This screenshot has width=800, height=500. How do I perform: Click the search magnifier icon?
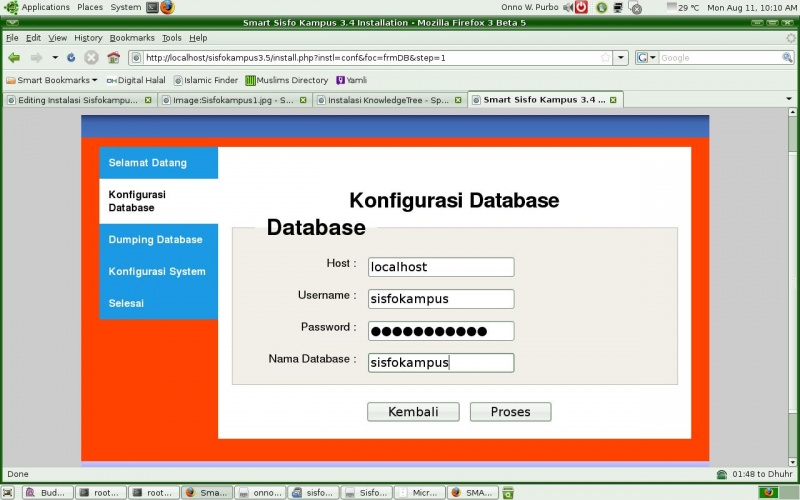[787, 58]
